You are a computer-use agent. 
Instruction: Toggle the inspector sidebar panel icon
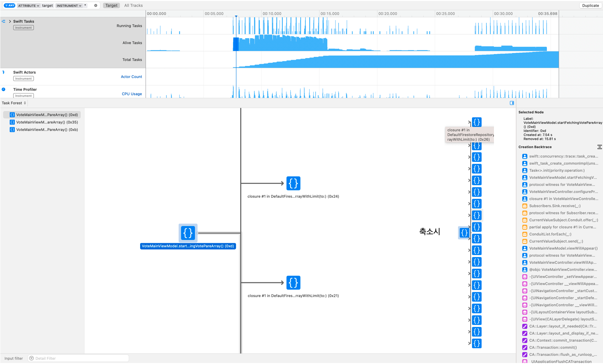[512, 103]
